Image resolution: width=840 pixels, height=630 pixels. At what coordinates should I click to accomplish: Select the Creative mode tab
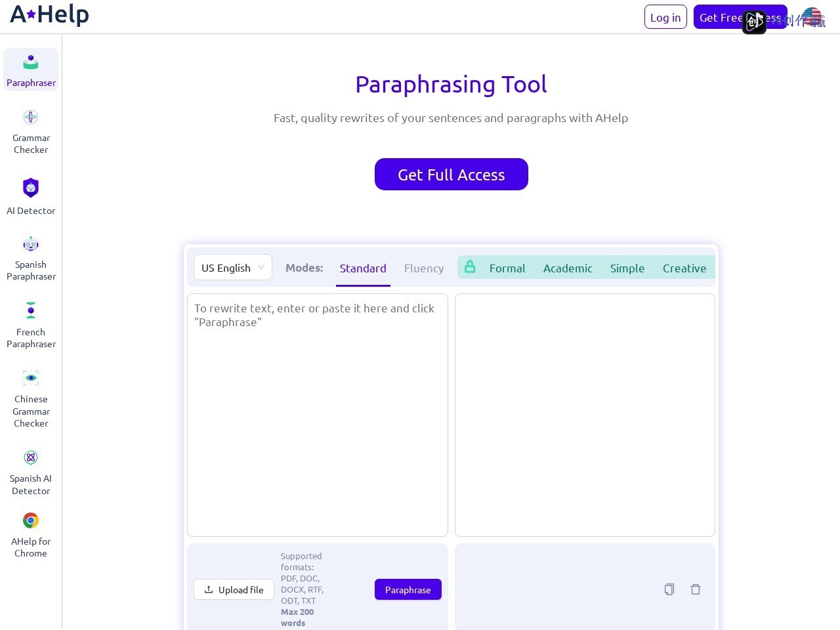click(684, 268)
